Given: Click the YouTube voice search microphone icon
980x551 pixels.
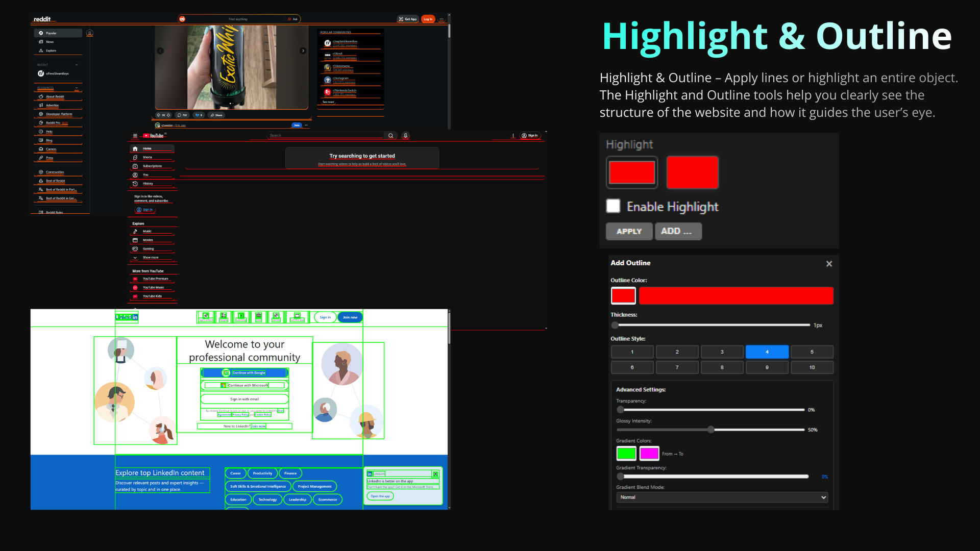Looking at the screenshot, I should (x=405, y=135).
